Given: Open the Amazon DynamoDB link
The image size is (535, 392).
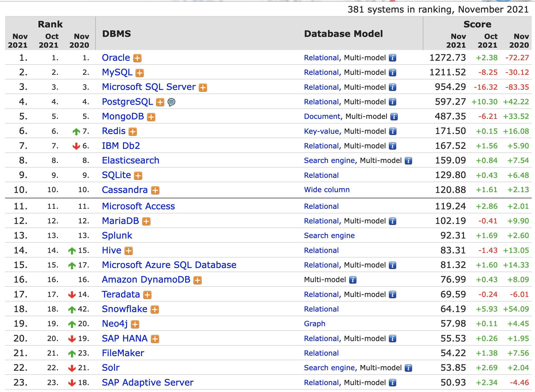Looking at the screenshot, I should [146, 280].
